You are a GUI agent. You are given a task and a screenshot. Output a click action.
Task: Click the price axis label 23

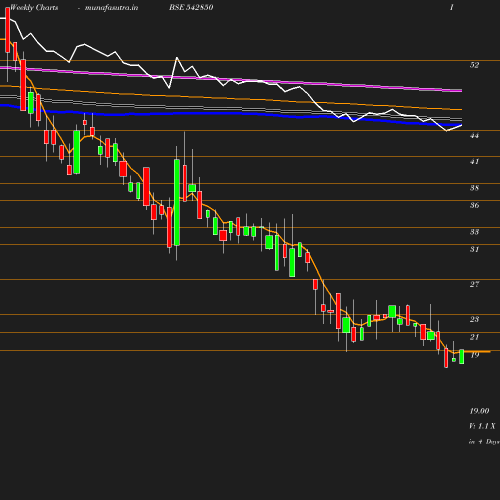474,319
